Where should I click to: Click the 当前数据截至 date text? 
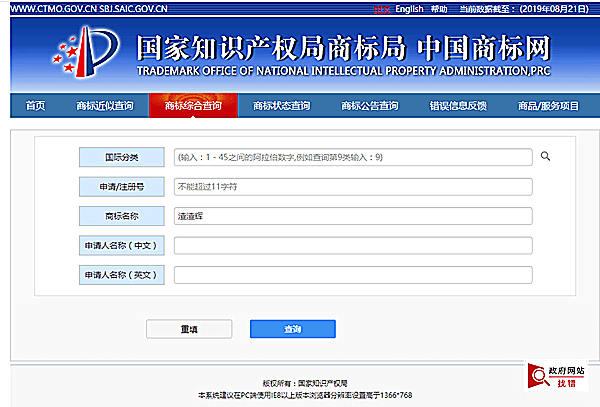[x=524, y=9]
